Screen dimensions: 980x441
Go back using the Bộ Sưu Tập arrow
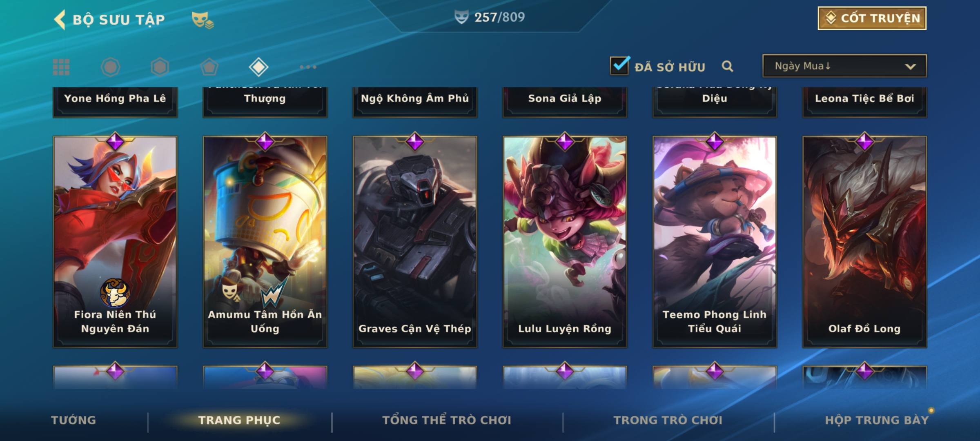click(x=60, y=20)
